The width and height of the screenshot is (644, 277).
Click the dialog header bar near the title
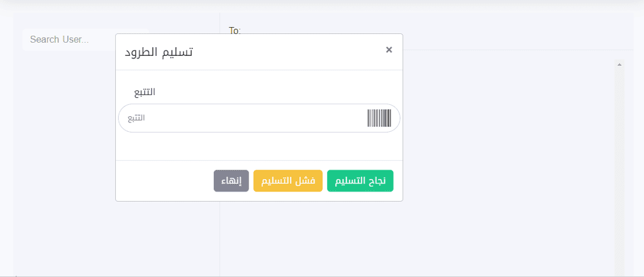coord(287,52)
